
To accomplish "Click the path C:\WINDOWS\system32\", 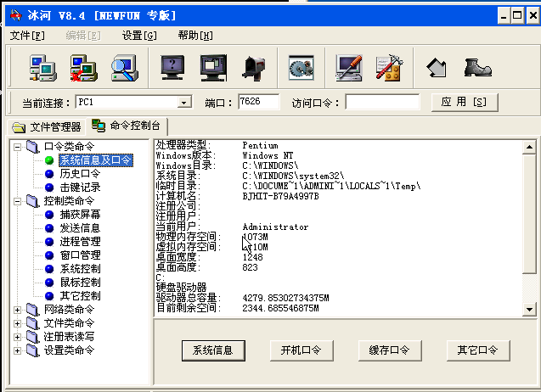I will (x=293, y=176).
